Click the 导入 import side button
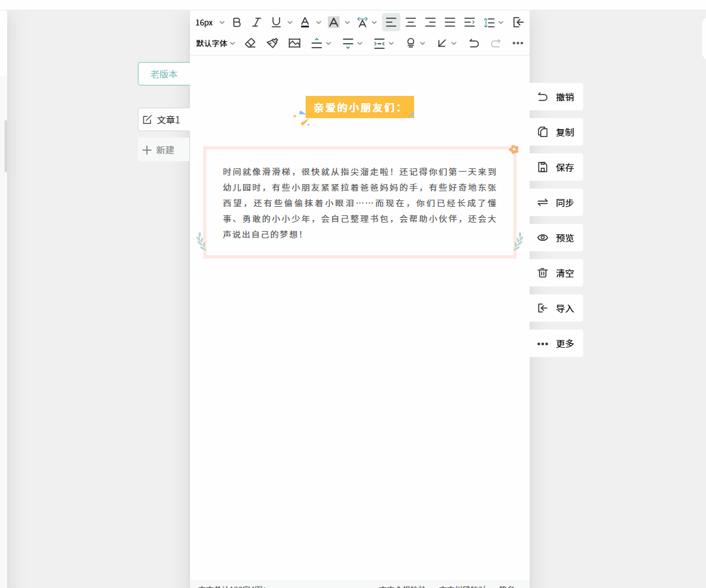 pyautogui.click(x=556, y=308)
